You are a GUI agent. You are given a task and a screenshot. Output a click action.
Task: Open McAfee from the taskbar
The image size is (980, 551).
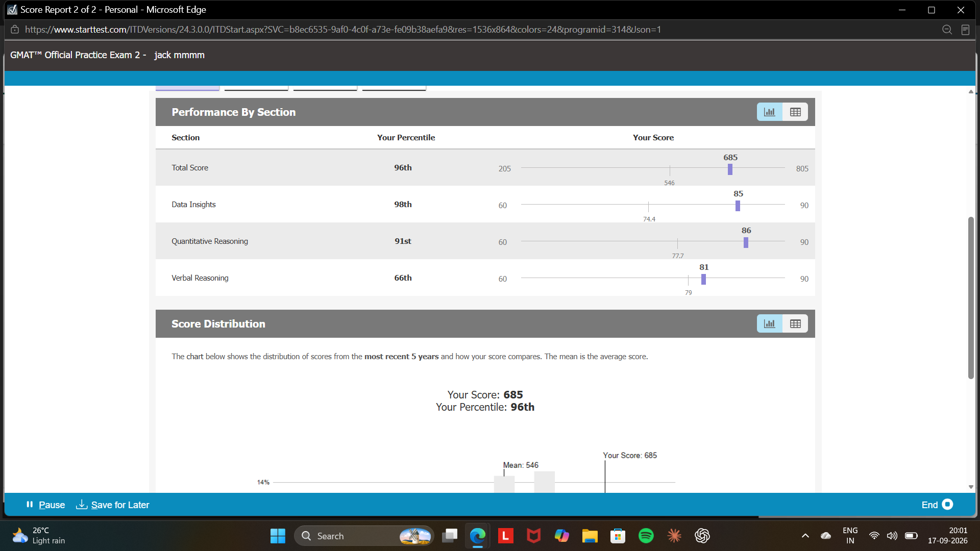coord(533,536)
